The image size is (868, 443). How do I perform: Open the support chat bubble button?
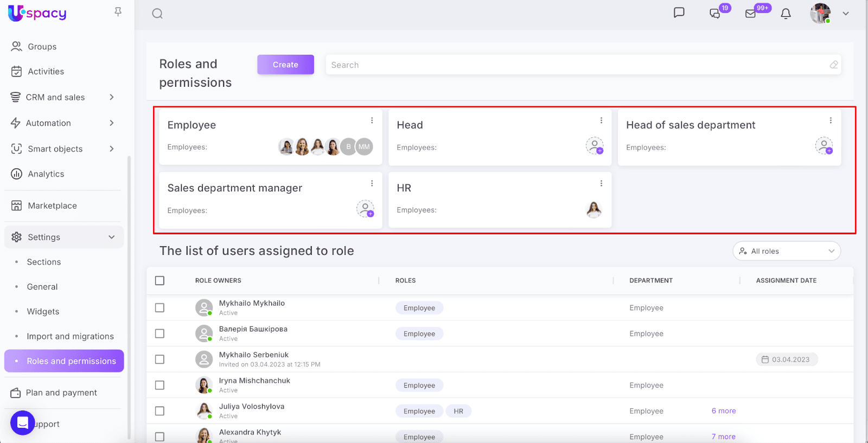click(x=23, y=423)
